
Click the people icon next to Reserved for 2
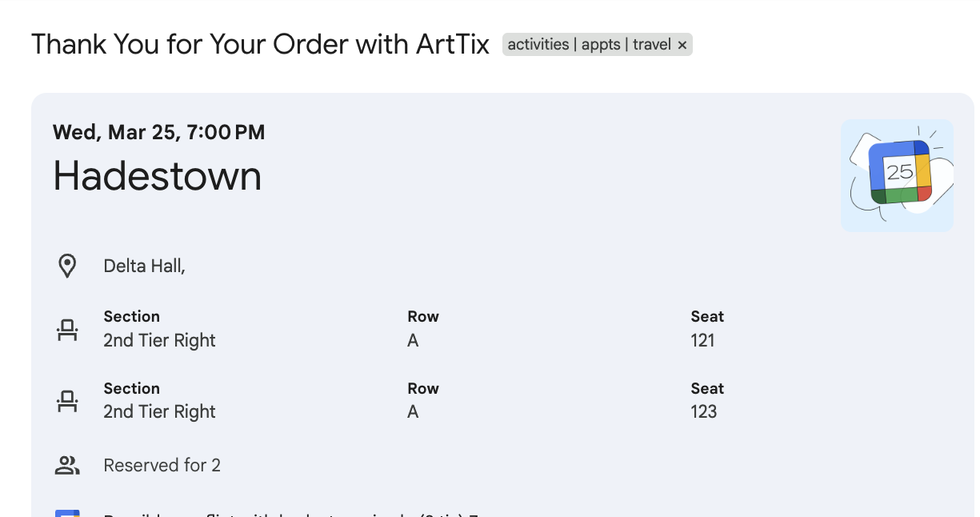(67, 465)
